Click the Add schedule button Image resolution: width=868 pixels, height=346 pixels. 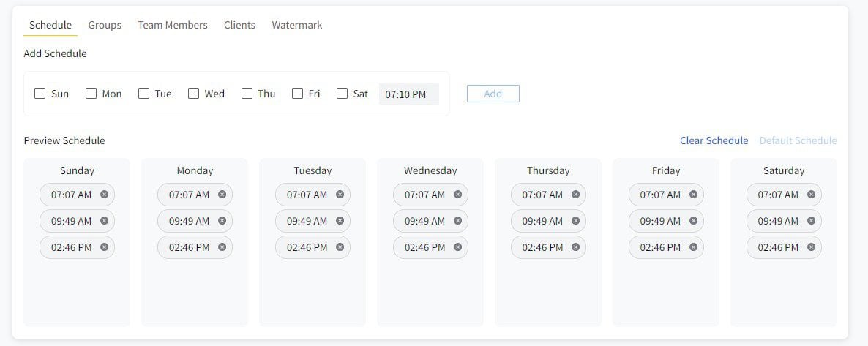pos(493,94)
